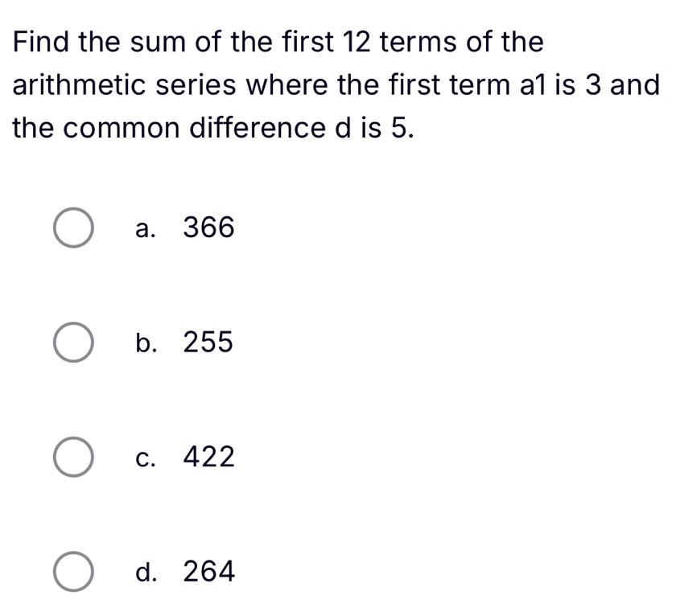Click the answer text 422

click(x=209, y=458)
